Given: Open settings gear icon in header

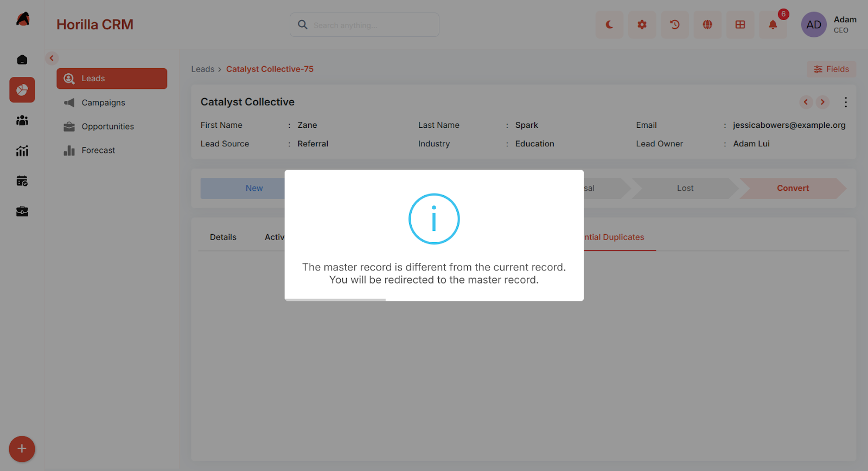Looking at the screenshot, I should (x=642, y=25).
